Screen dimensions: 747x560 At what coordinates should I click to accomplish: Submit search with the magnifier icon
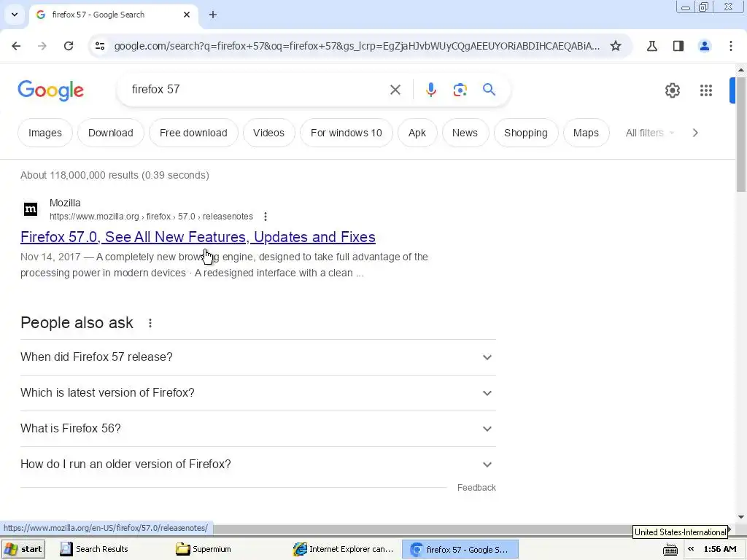click(x=489, y=90)
